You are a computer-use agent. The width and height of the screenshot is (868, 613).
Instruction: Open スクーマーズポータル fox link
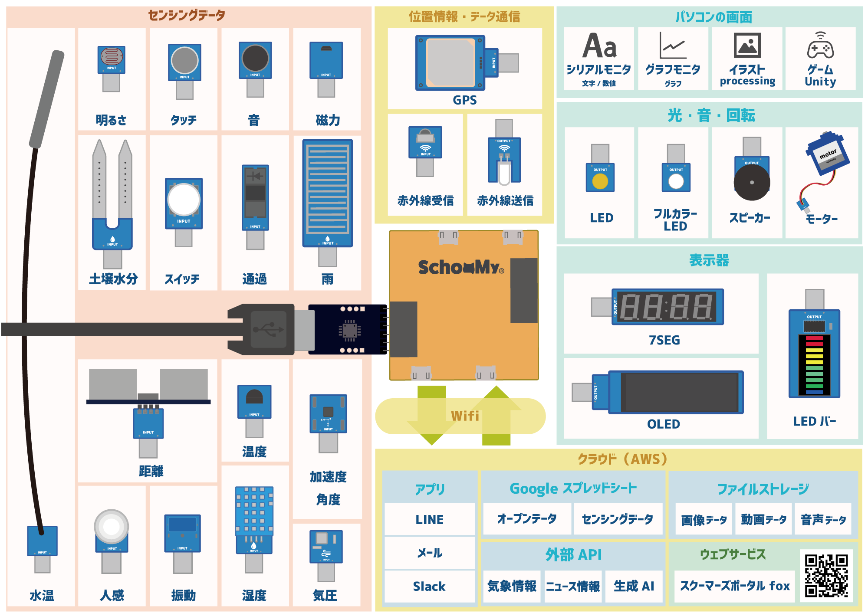735,587
